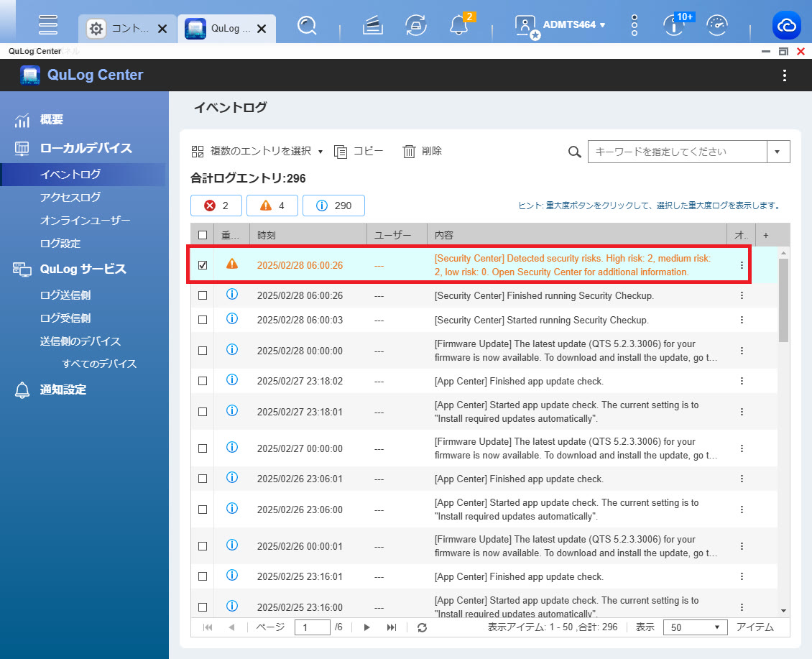Screen dimensions: 812x659
Task: Open オンラインユーザー in the sidebar
Action: click(84, 221)
